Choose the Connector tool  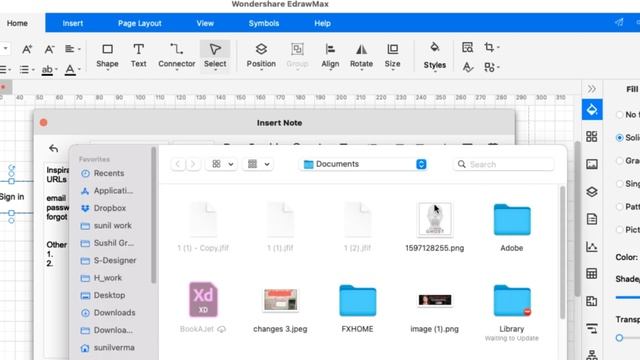tap(176, 56)
